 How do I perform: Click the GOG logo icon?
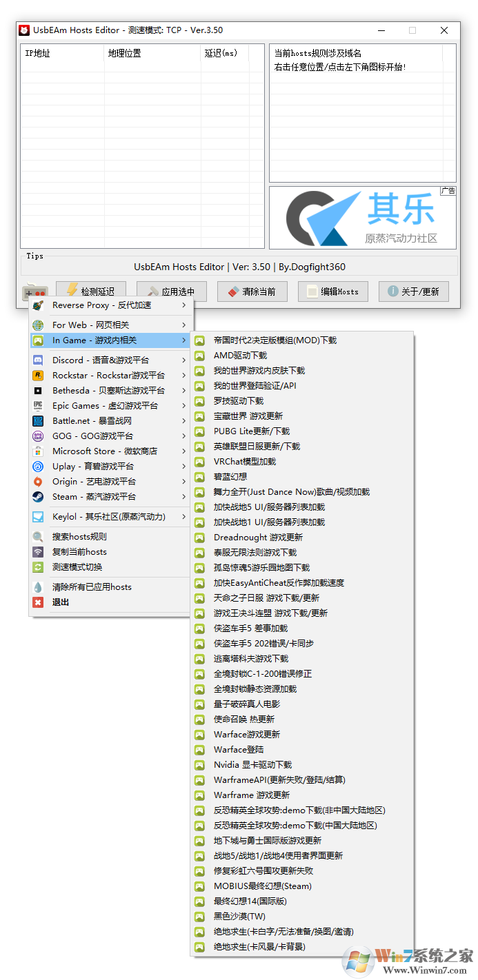tap(38, 436)
